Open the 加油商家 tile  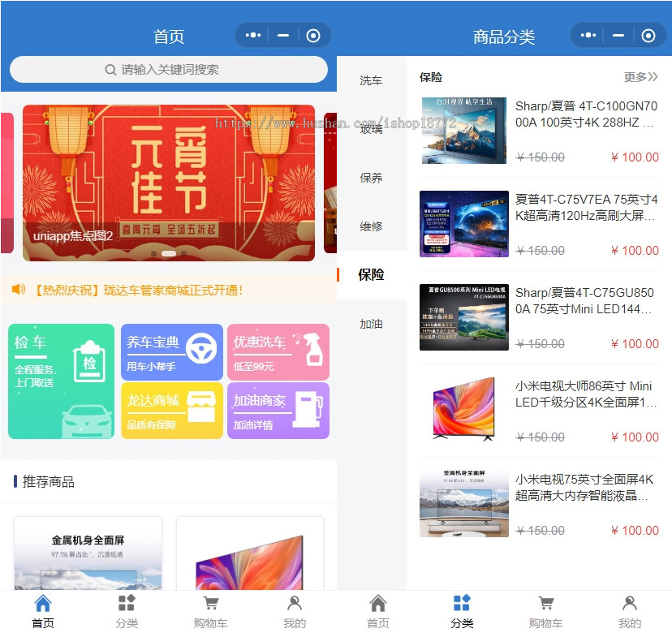278,411
